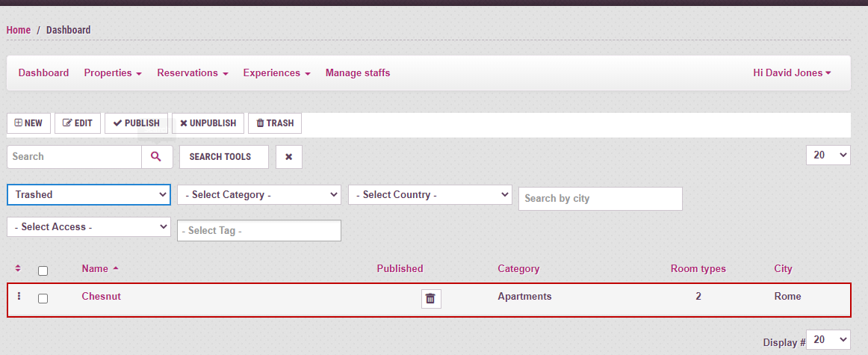The image size is (868, 355).
Task: Open the Trashed status filter dropdown
Action: point(89,194)
